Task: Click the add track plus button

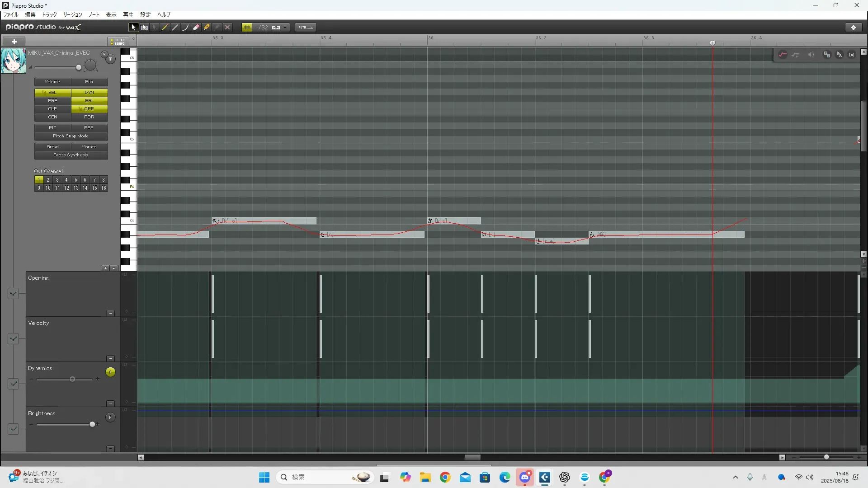Action: point(14,42)
